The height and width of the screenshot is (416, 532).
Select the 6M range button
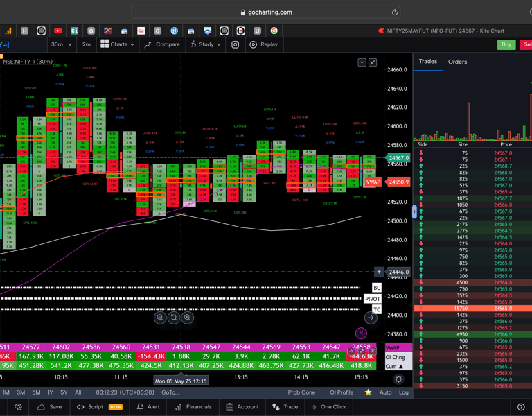click(36, 392)
